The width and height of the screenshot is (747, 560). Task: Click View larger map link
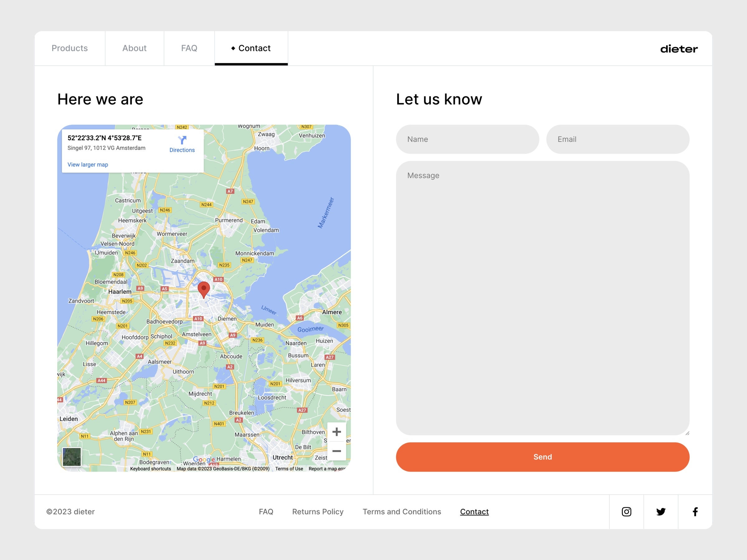tap(88, 164)
